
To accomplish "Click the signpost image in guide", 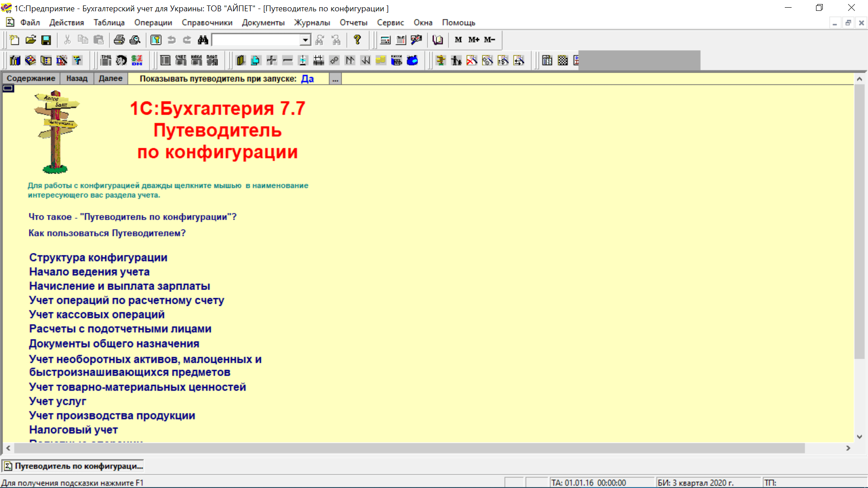I will [57, 132].
